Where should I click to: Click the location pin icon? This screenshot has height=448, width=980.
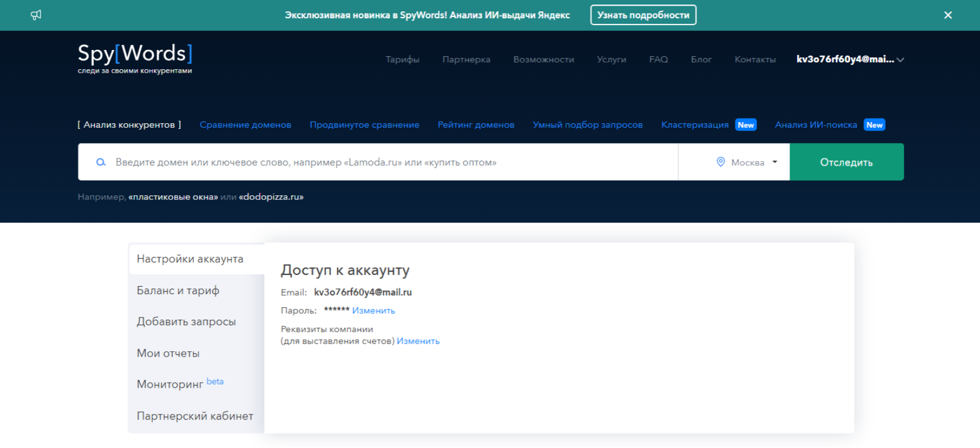721,162
